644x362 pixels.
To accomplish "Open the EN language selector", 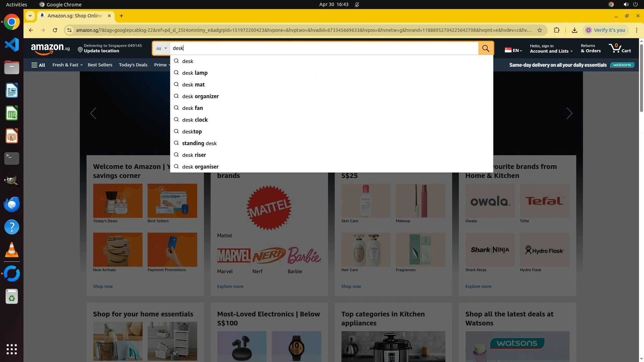I will (x=514, y=50).
